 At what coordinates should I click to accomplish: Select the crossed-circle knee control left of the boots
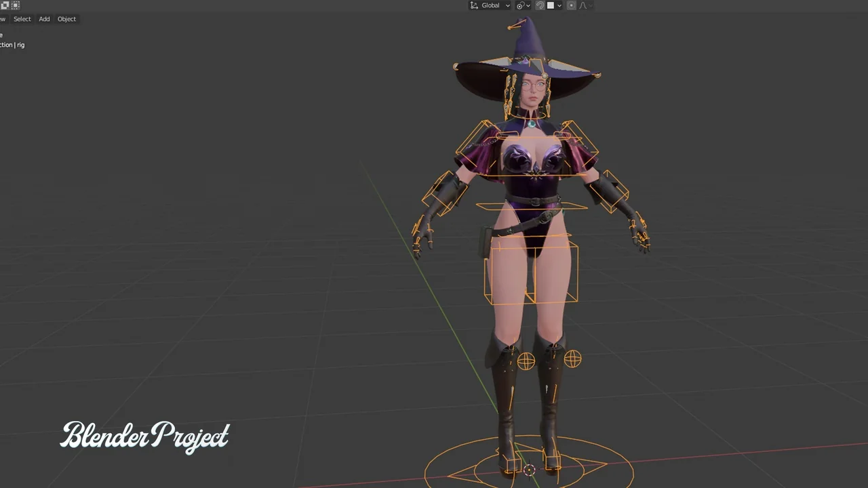point(526,361)
